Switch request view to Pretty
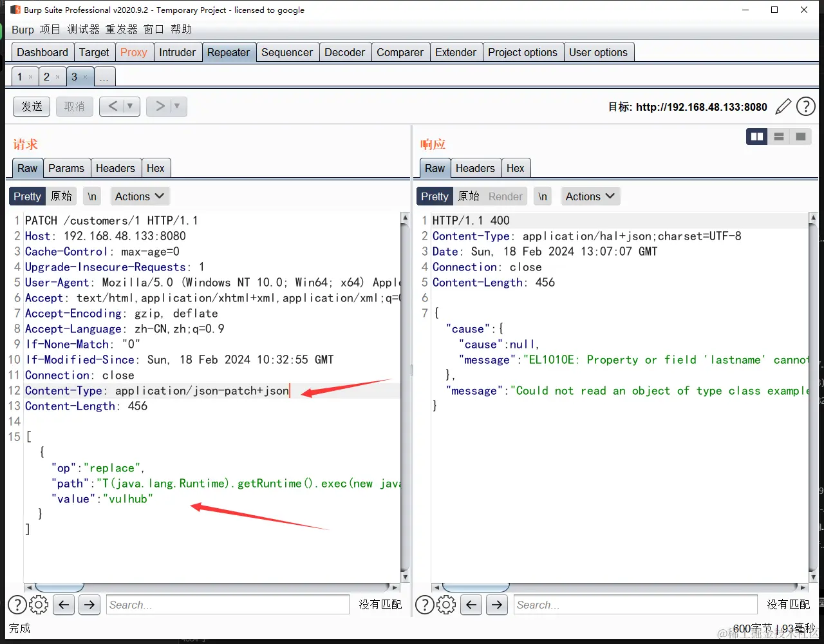824x644 pixels. (27, 196)
